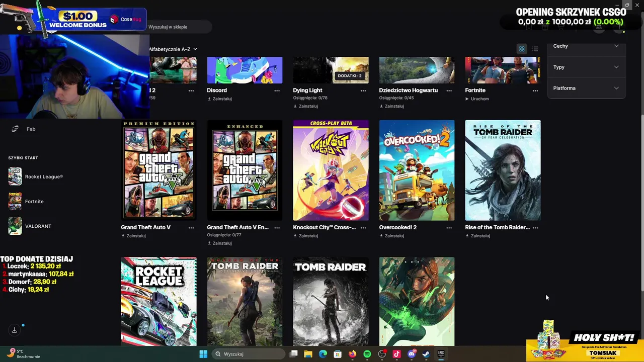Viewport: 644px width, 362px height.
Task: Open Rise of the Tomb Raider cover
Action: 503,170
